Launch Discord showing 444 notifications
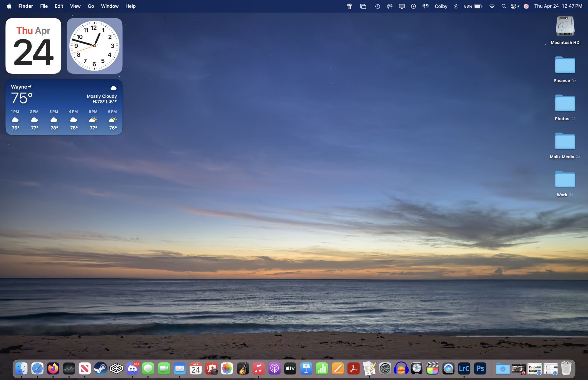The width and height of the screenshot is (588, 380). (x=132, y=368)
